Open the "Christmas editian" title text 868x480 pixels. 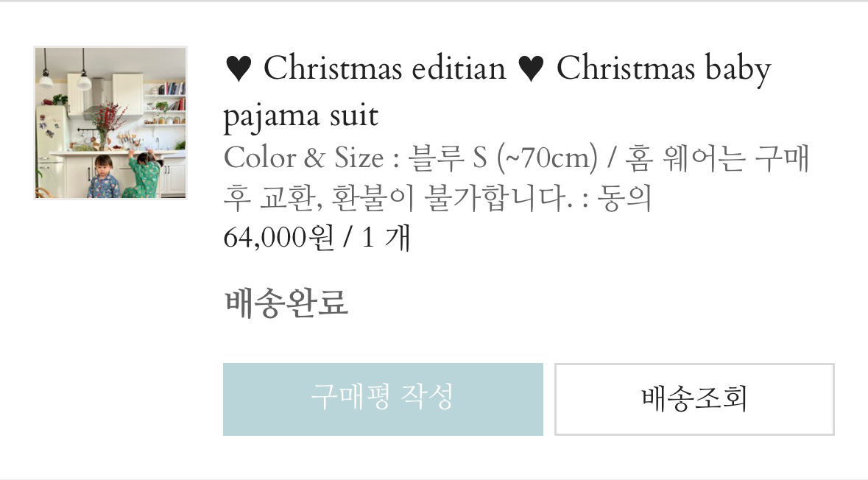[384, 69]
